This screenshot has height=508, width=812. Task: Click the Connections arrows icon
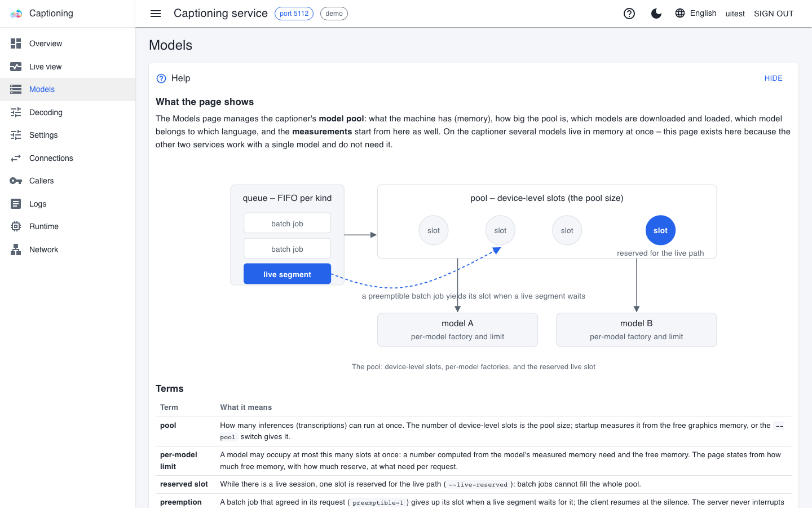tap(16, 158)
